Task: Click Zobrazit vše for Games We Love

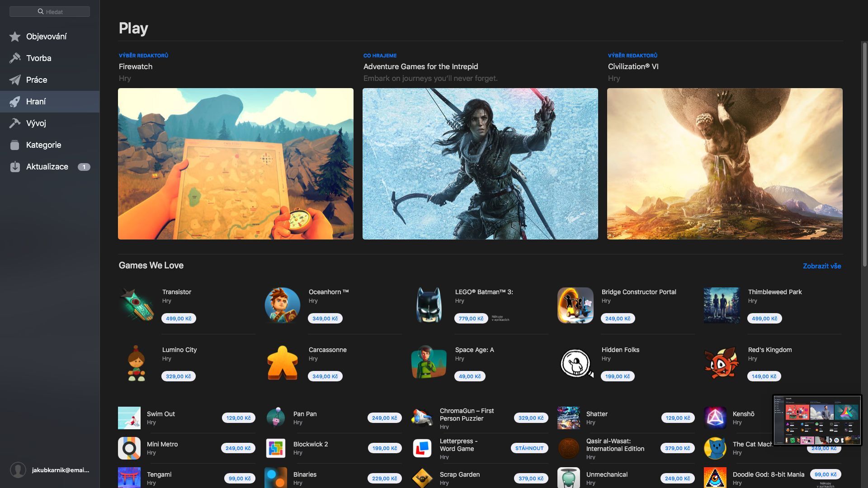Action: pyautogui.click(x=822, y=266)
